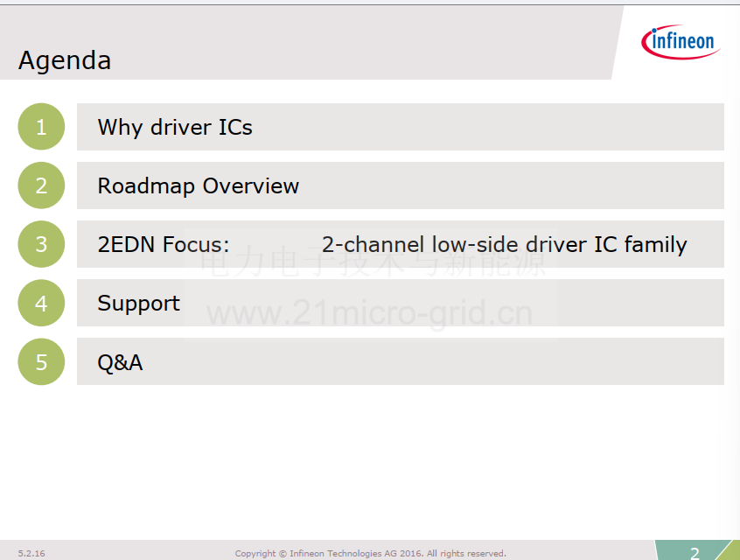The height and width of the screenshot is (560, 740).
Task: Click the Infineon logo
Action: pos(680,42)
